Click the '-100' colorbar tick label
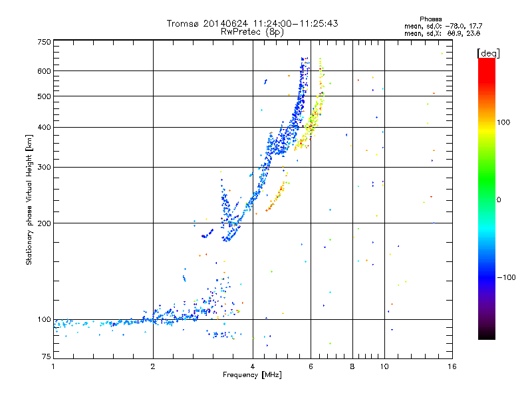 point(506,277)
